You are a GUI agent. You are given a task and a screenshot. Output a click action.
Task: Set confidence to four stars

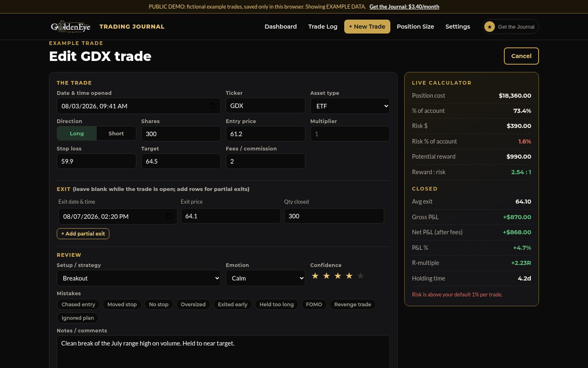[349, 276]
